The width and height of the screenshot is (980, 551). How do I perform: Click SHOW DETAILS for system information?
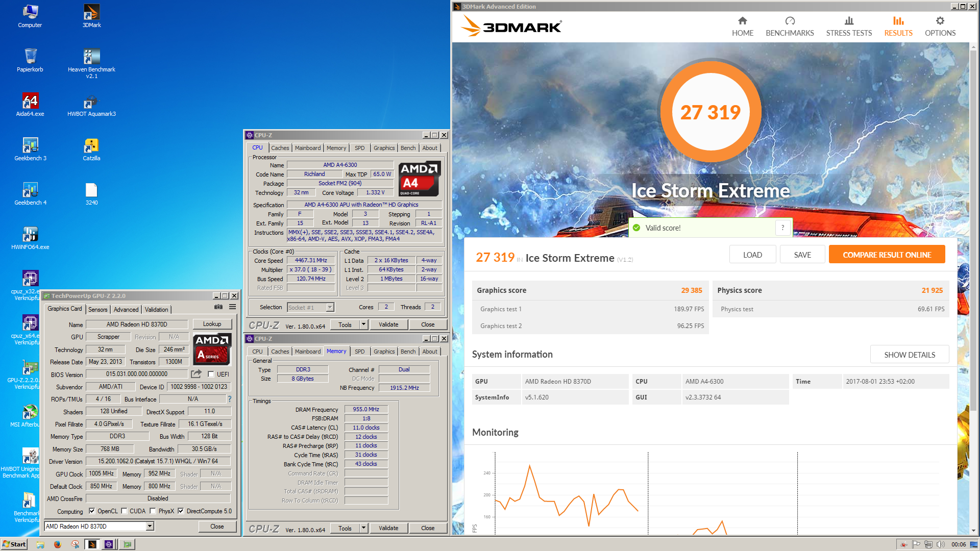coord(910,355)
